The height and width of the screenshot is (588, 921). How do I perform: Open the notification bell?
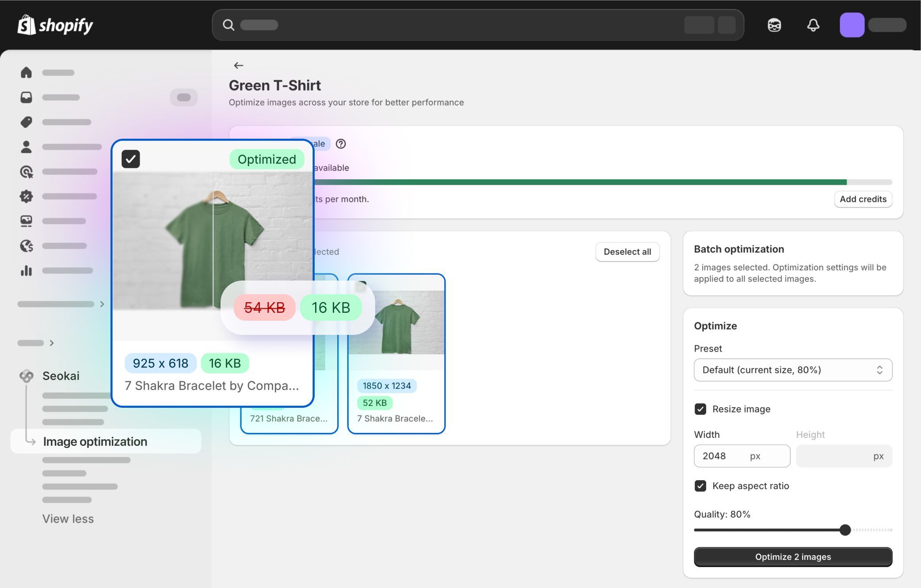pos(814,25)
